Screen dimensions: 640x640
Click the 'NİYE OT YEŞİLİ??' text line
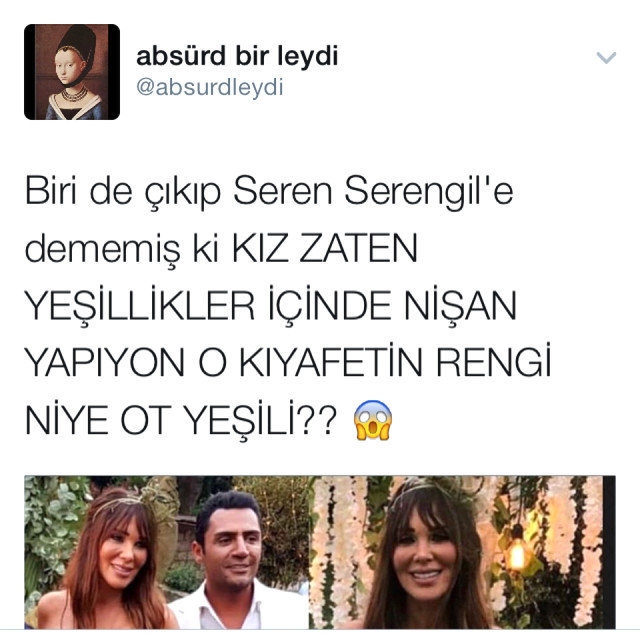(181, 420)
